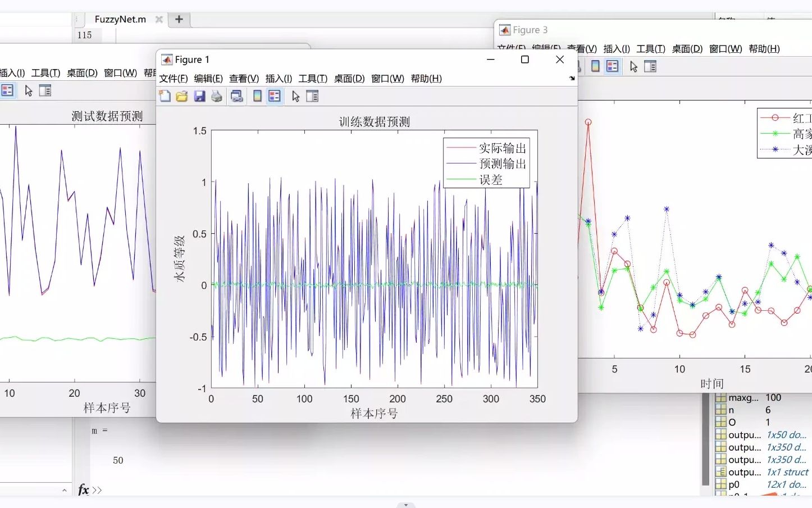Image resolution: width=812 pixels, height=508 pixels.
Task: Add new editor tab with plus button
Action: [179, 19]
